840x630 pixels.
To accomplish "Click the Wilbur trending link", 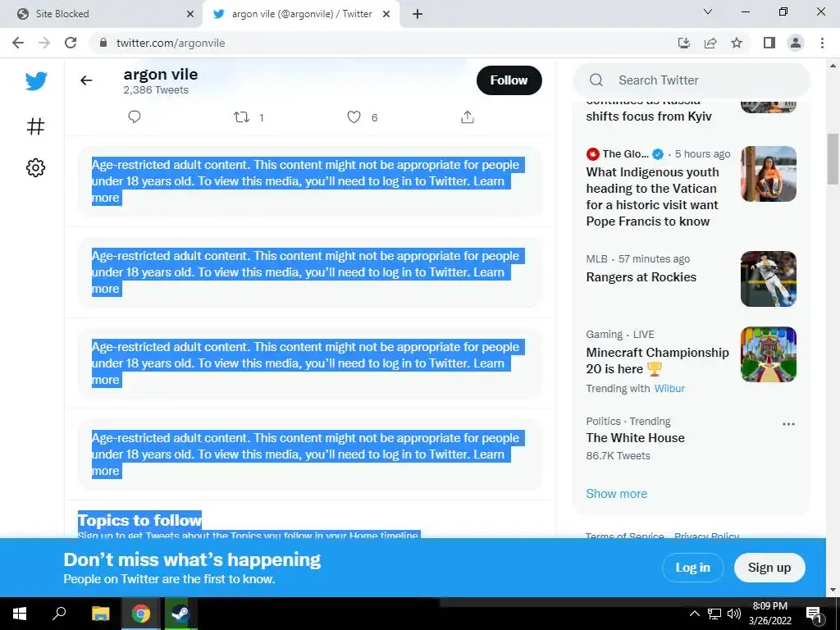I will tap(669, 388).
